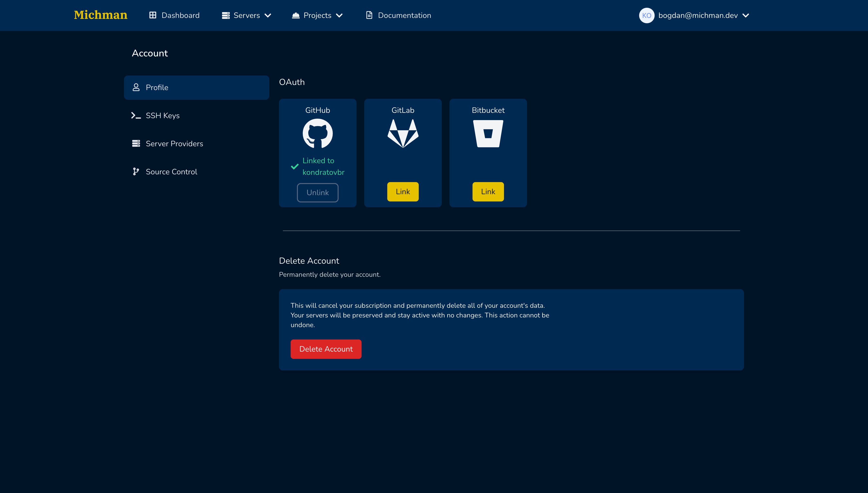Click the Dashboard grid icon

[x=153, y=15]
